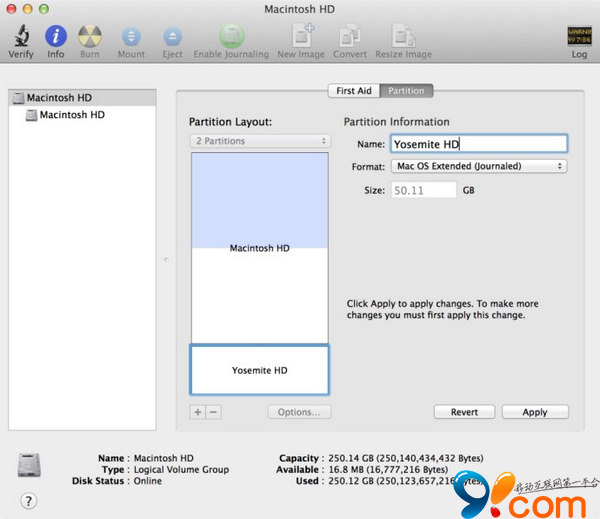Open the Partition Layout dropdown
Viewport: 600px width, 519px height.
[x=259, y=141]
